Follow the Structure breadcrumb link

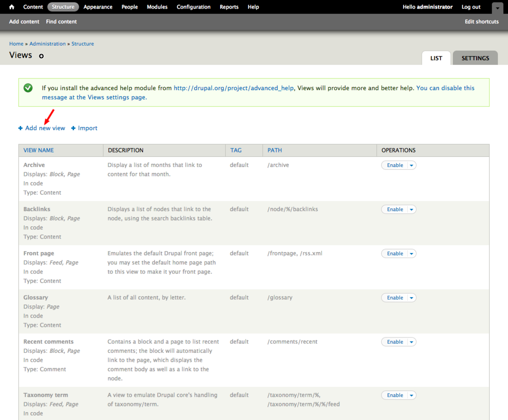pos(83,44)
